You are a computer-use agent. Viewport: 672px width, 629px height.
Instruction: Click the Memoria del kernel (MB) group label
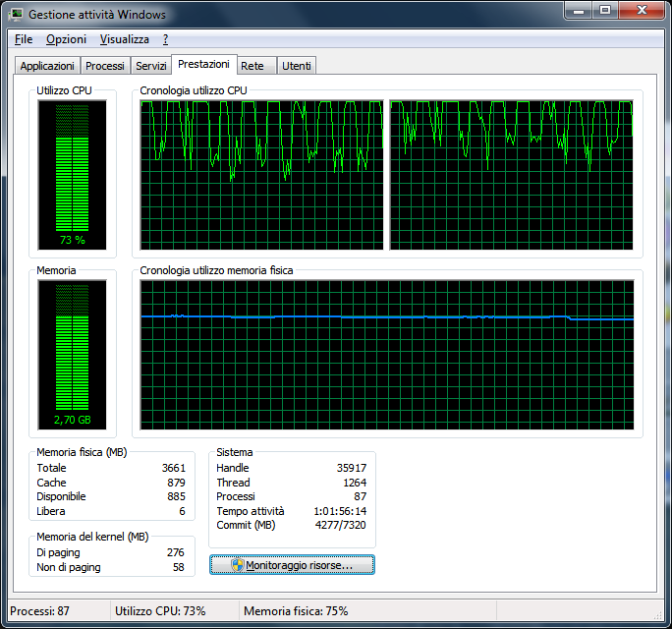point(92,537)
